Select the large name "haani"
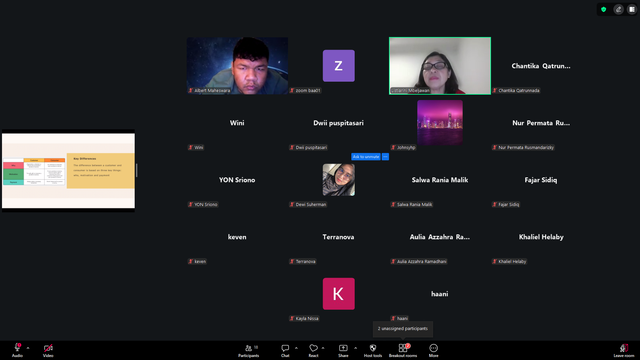This screenshot has height=360, width=640. coord(440,294)
